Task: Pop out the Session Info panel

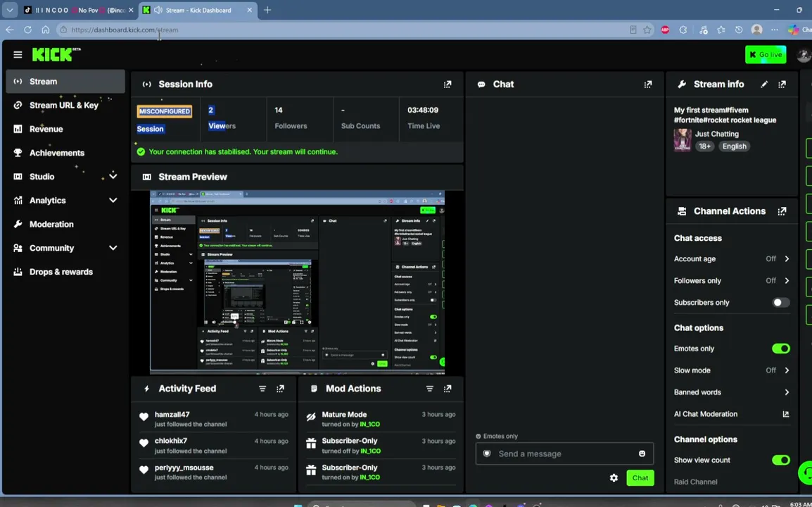Action: click(448, 84)
